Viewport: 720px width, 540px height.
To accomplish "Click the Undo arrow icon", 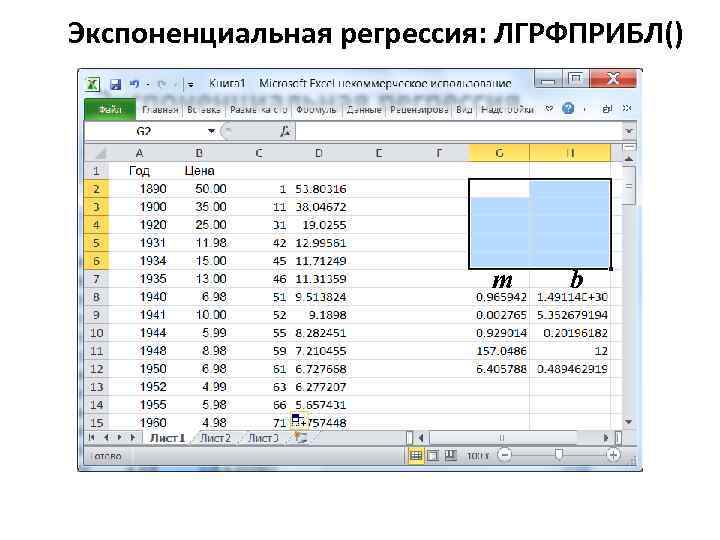I will [134, 84].
